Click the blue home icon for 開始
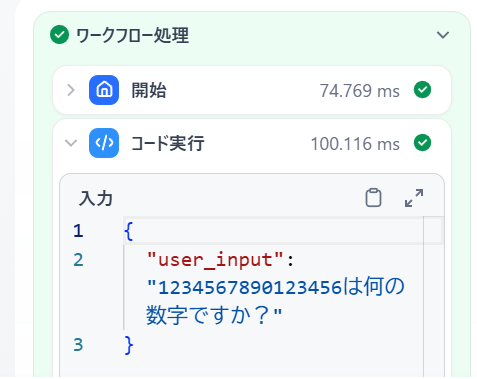 point(104,90)
